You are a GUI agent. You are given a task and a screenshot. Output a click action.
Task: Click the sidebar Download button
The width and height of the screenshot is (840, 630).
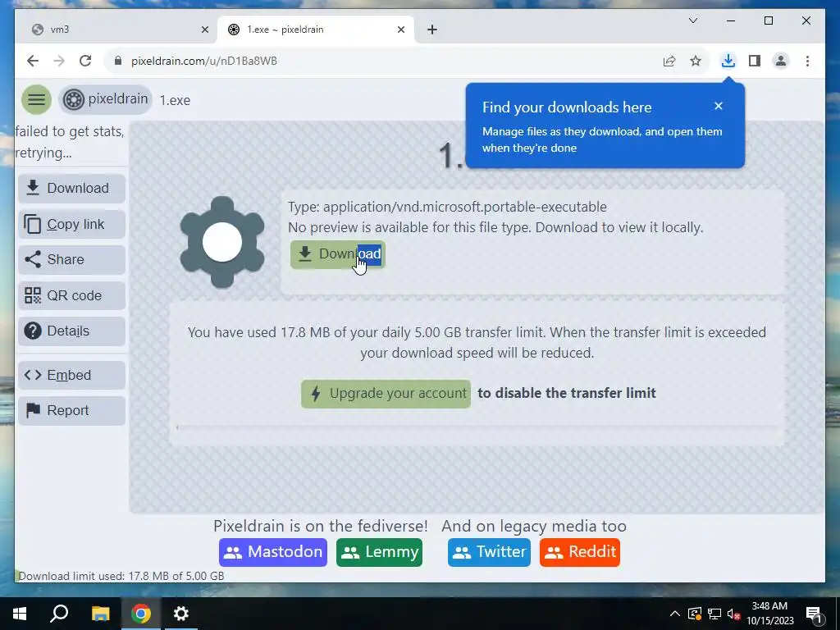[x=72, y=188]
